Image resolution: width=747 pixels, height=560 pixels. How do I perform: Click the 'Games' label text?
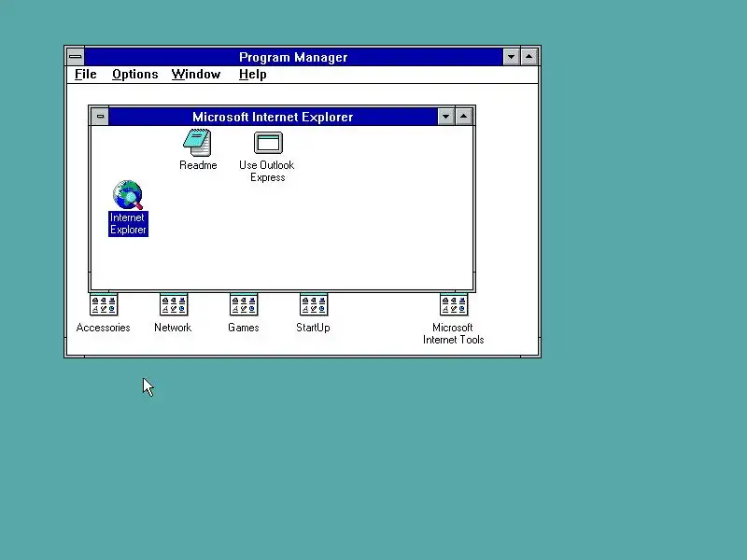tap(244, 328)
